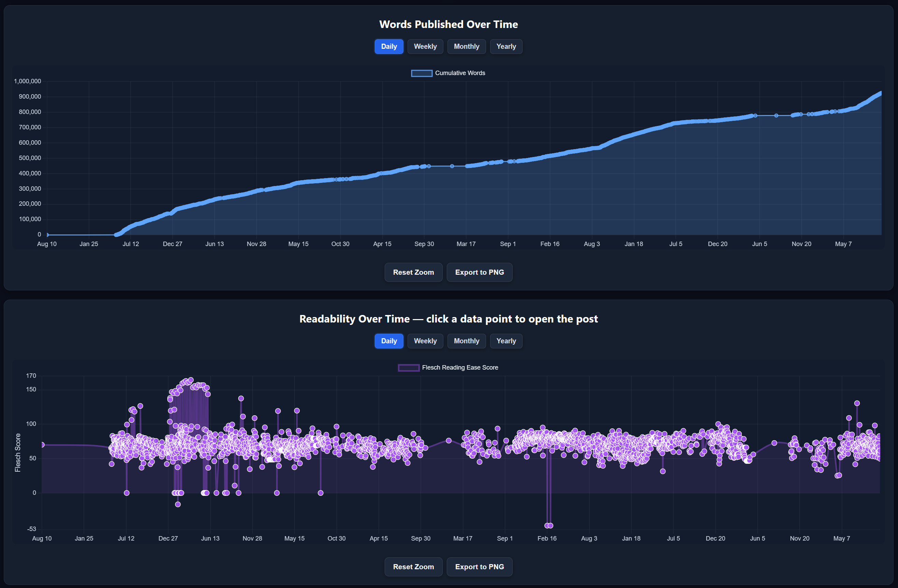Open the lowest readability data point near -53
The image size is (898, 588).
click(x=547, y=526)
